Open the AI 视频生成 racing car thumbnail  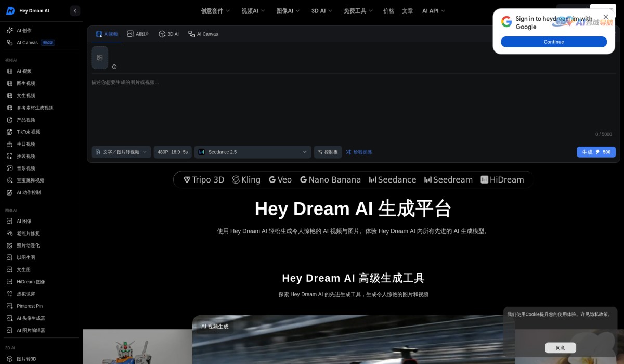354,340
